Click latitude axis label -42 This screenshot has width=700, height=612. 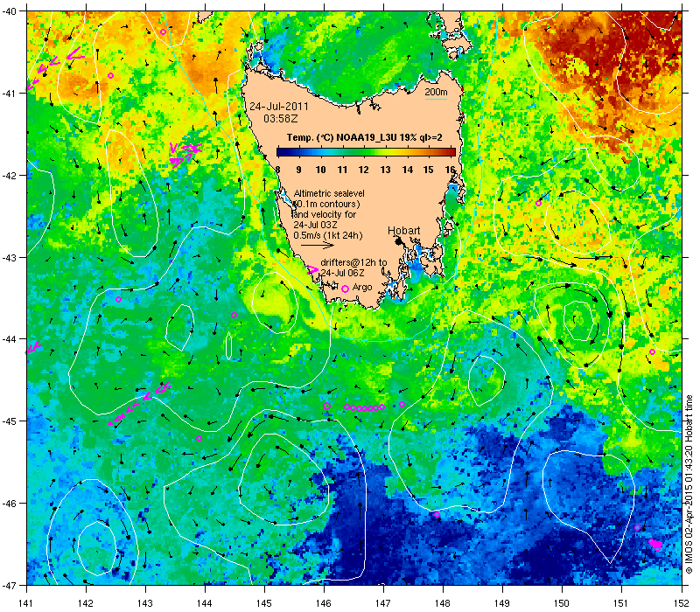[x=11, y=176]
